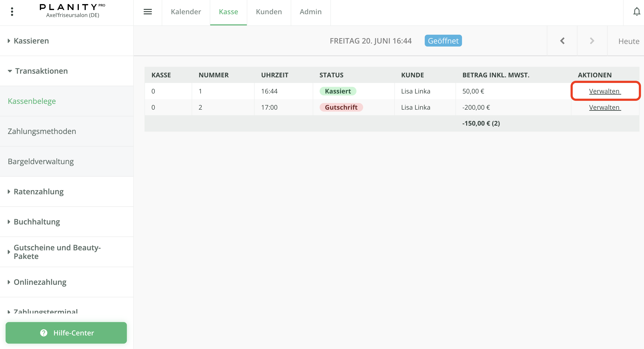Open Bargeldverwaltung in the sidebar
This screenshot has height=349, width=644.
(41, 162)
